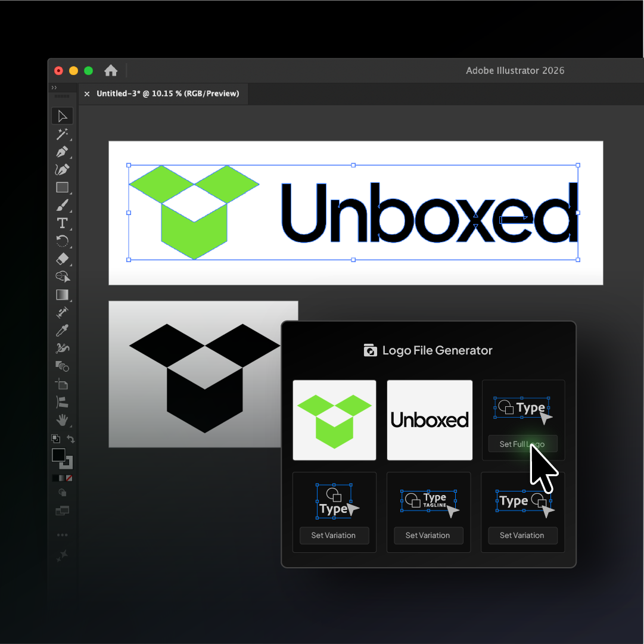Select the envelope distort tool
The width and height of the screenshot is (644, 644).
(x=63, y=402)
